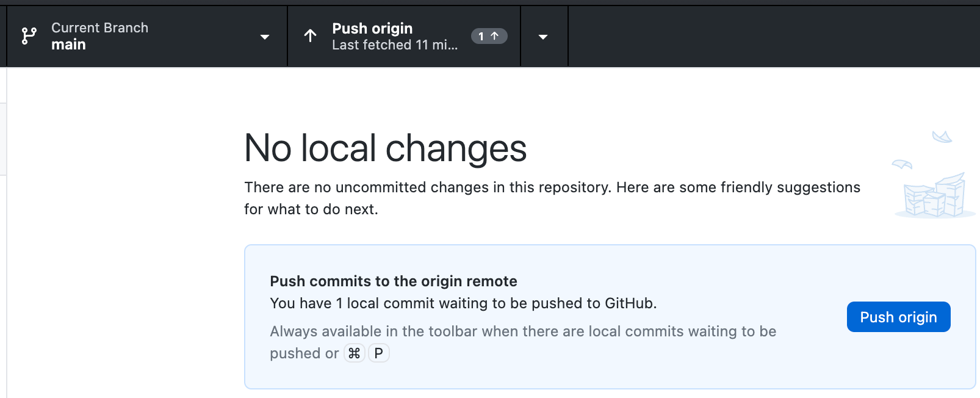This screenshot has width=980, height=398.
Task: Click the blue Push origin button
Action: point(898,317)
